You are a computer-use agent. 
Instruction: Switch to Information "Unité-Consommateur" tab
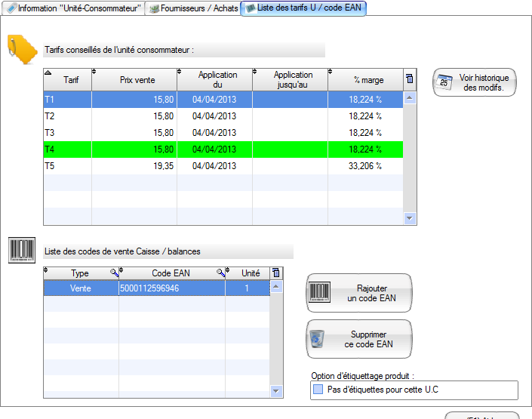(x=74, y=8)
